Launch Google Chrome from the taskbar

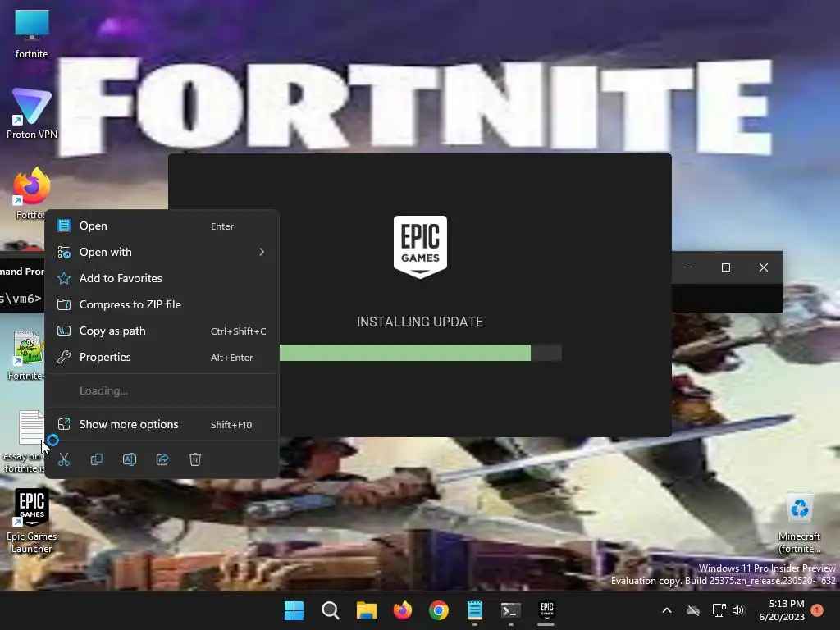438,610
